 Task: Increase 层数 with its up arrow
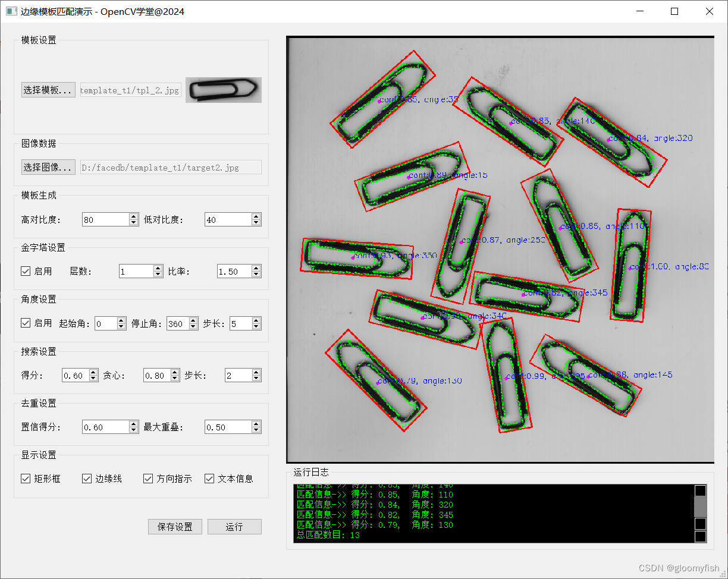[x=158, y=268]
